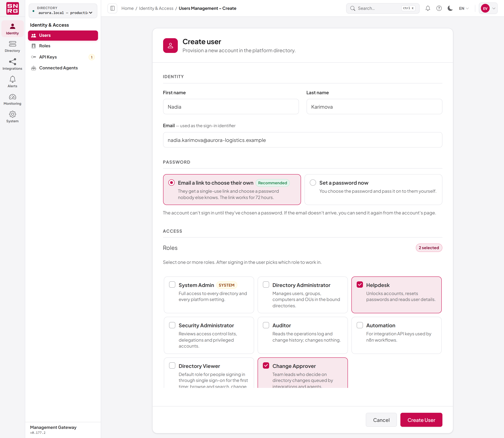Click the EV user avatar
504x438 pixels.
click(x=485, y=8)
